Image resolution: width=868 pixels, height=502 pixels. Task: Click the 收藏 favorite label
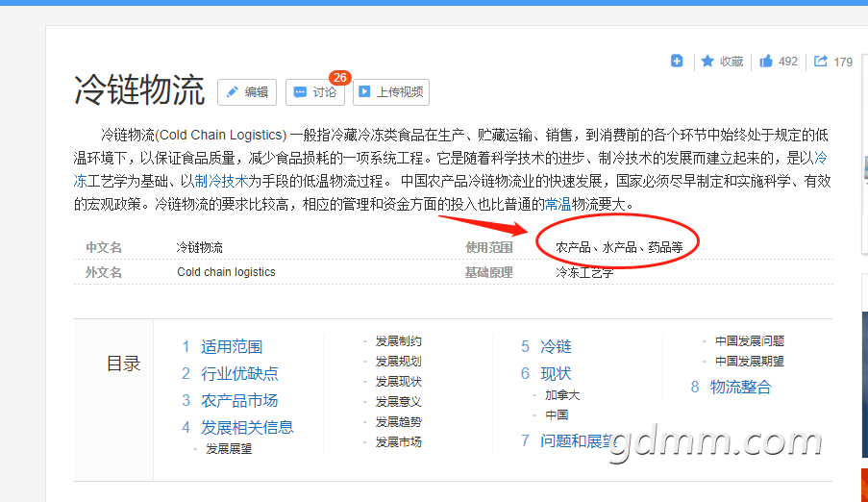(732, 62)
